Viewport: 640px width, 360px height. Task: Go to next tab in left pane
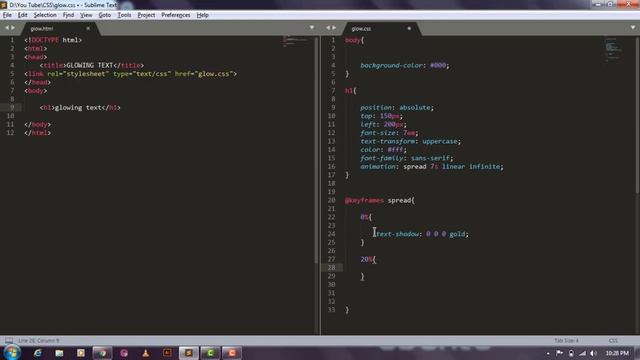(13, 28)
